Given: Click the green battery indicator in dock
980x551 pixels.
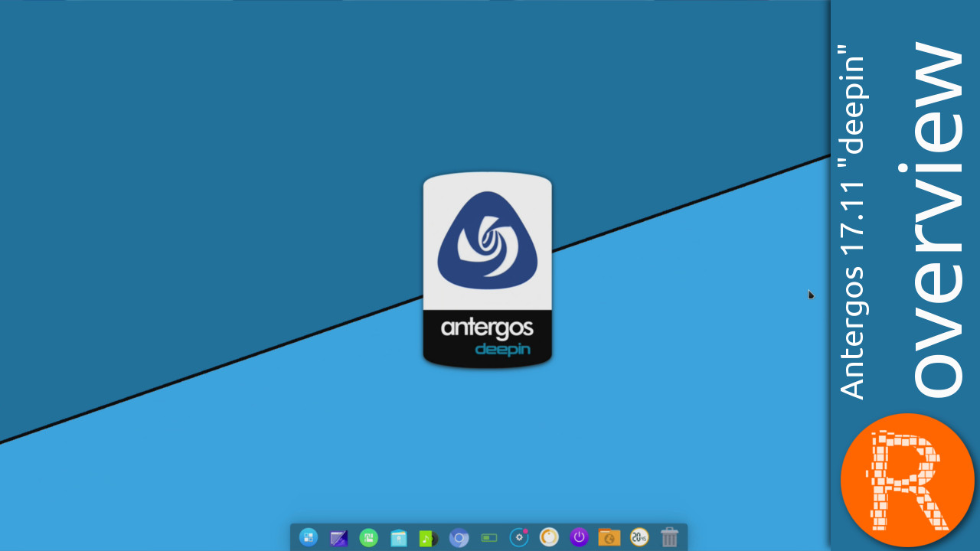Looking at the screenshot, I should [489, 538].
